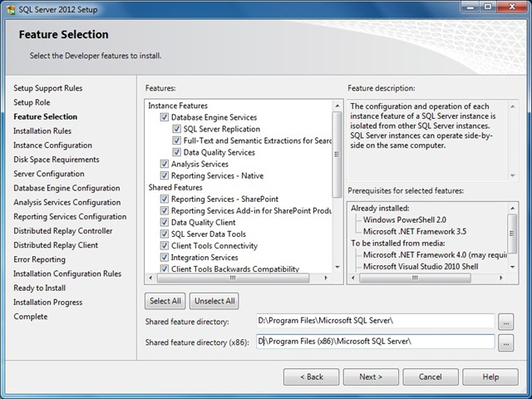
Task: Click Prerequisites list scroll up arrow
Action: tap(513, 208)
